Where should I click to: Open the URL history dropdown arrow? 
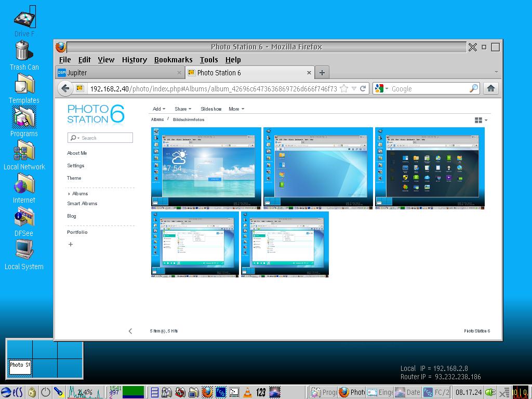[353, 88]
